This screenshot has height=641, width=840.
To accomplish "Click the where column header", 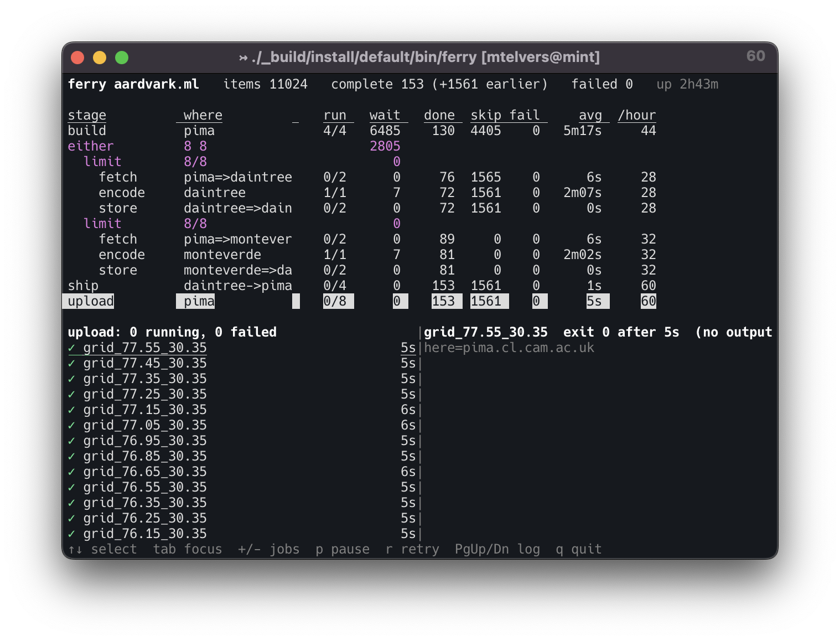I will pyautogui.click(x=203, y=115).
